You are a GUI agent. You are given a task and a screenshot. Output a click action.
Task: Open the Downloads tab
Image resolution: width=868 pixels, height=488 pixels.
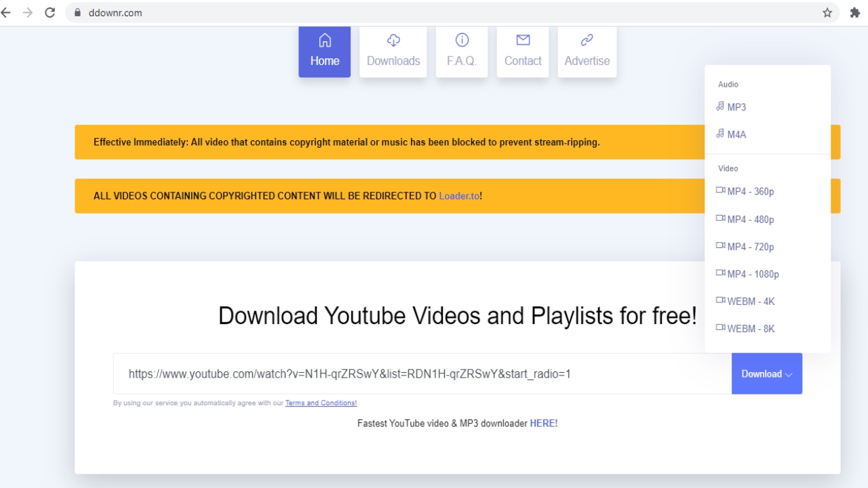tap(393, 52)
